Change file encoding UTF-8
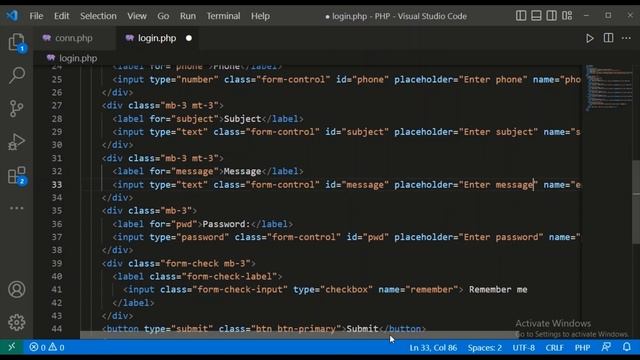The height and width of the screenshot is (360, 640). (524, 347)
